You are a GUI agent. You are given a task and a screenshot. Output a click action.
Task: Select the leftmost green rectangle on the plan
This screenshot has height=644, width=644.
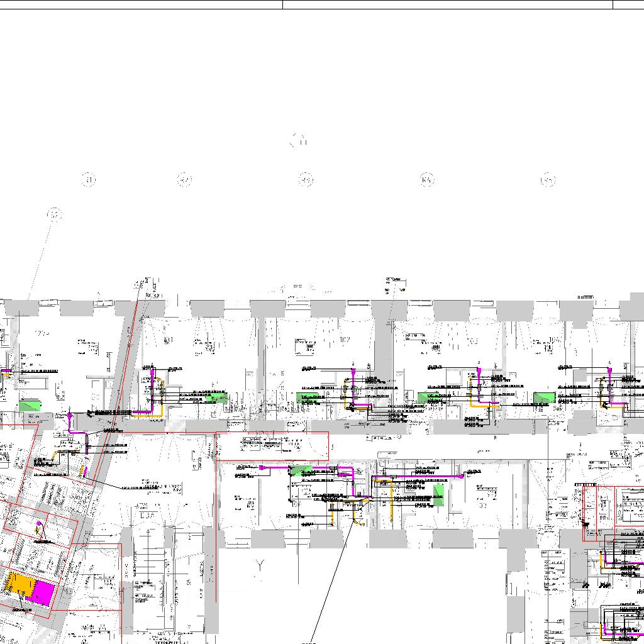pyautogui.click(x=30, y=403)
